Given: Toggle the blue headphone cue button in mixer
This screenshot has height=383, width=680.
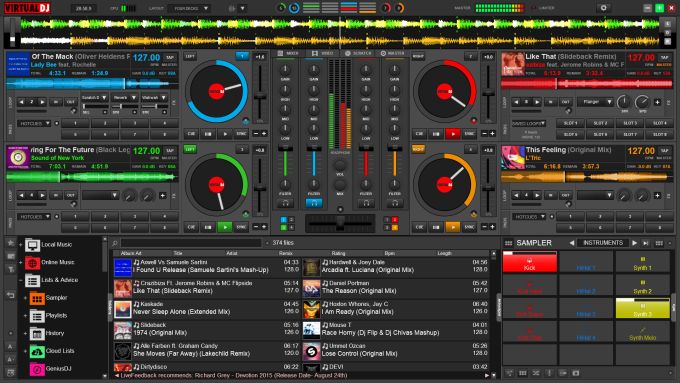Looking at the screenshot, I should click(314, 203).
